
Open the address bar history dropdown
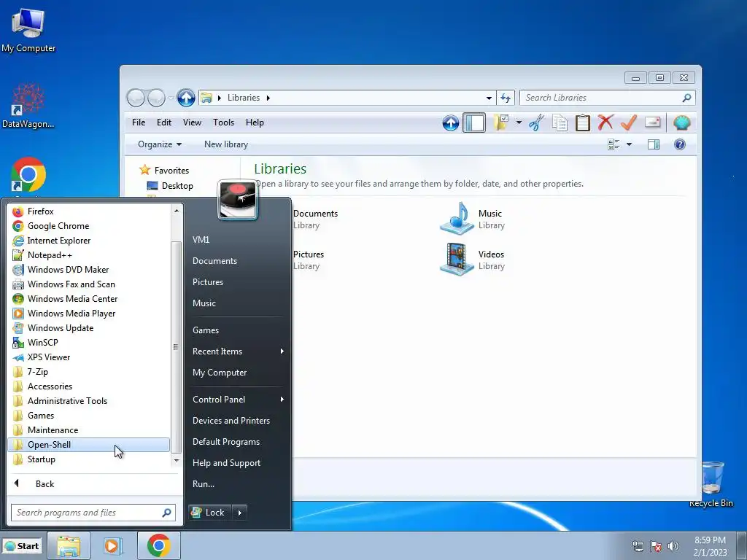pyautogui.click(x=489, y=98)
